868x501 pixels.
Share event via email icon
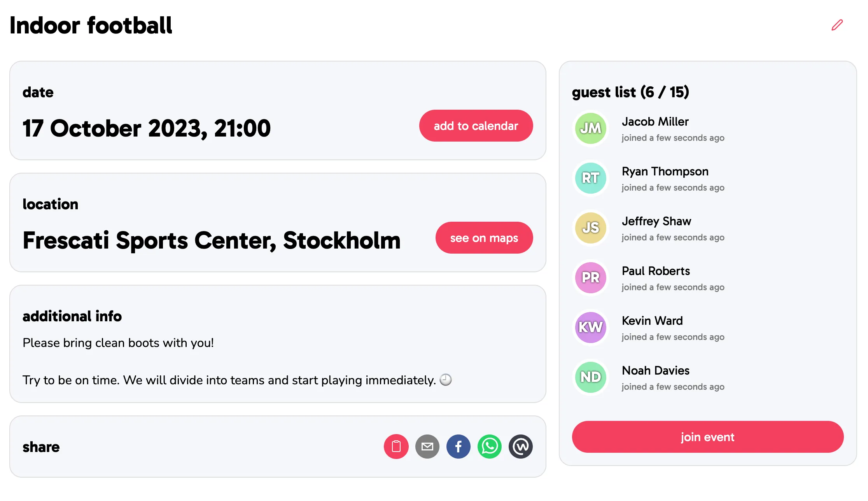coord(427,447)
